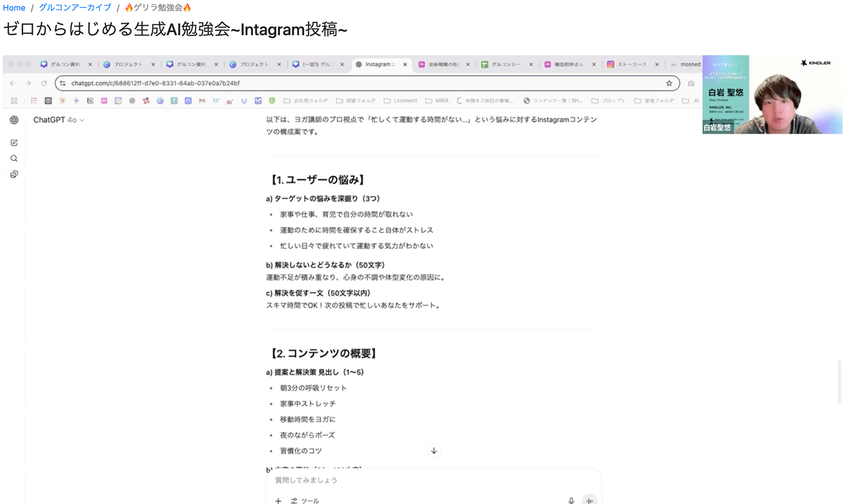Open a new chat with the compose icon
This screenshot has height=504, width=843.
coord(14,142)
